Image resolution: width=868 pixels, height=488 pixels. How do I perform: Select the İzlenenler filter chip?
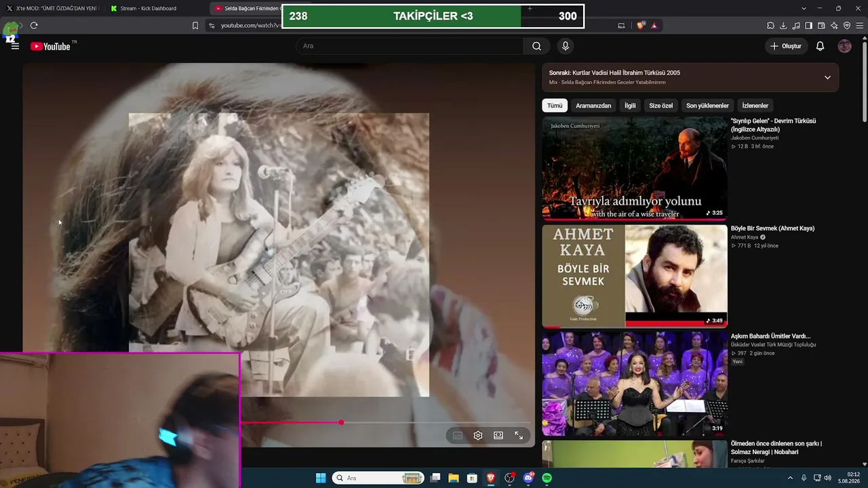tap(755, 106)
